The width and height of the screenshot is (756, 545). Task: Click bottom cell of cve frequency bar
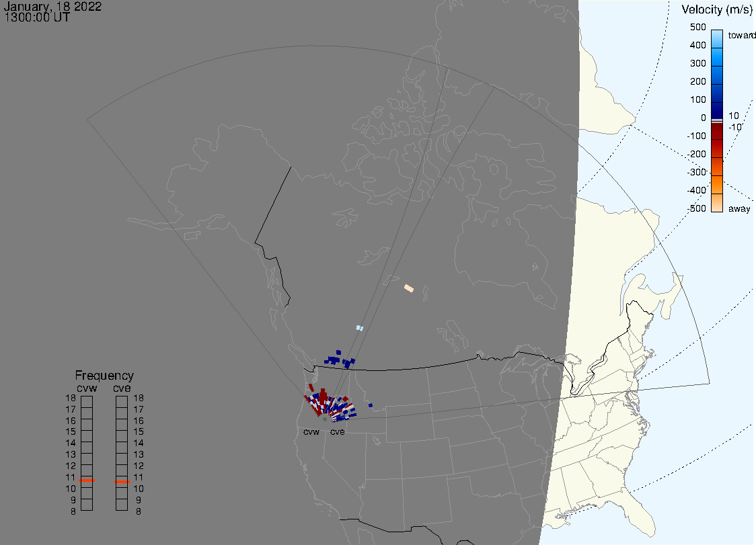[x=122, y=505]
